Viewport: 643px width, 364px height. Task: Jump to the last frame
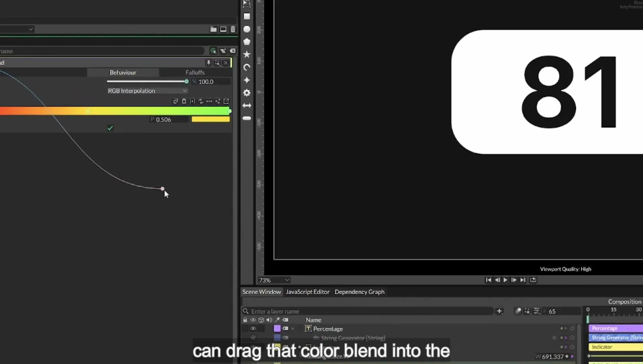click(x=523, y=280)
